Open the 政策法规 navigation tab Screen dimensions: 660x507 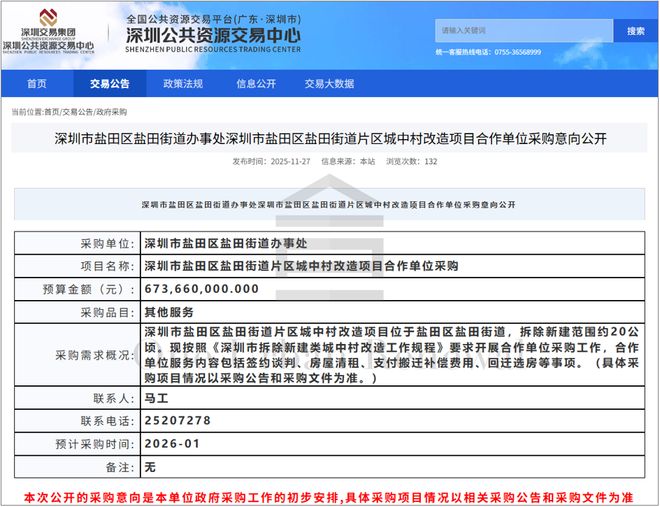pyautogui.click(x=183, y=84)
